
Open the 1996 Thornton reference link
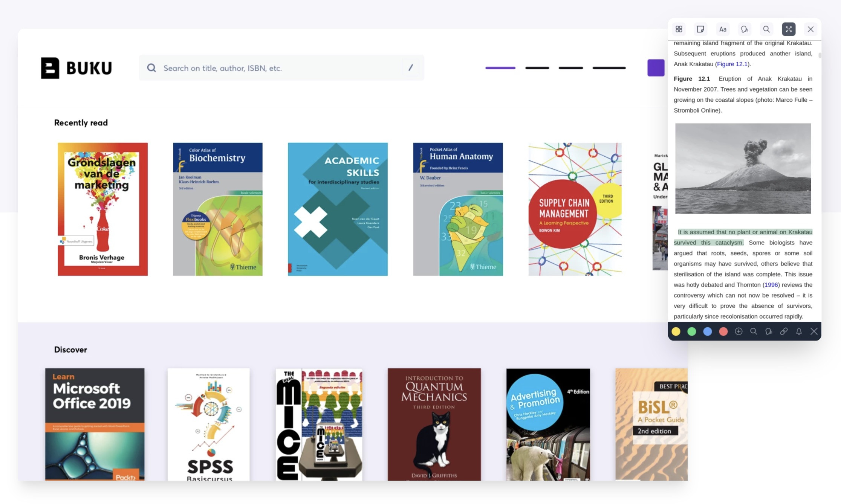click(771, 285)
